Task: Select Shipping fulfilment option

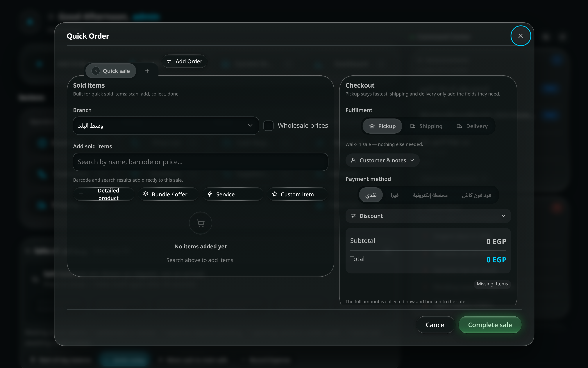Action: 426,126
